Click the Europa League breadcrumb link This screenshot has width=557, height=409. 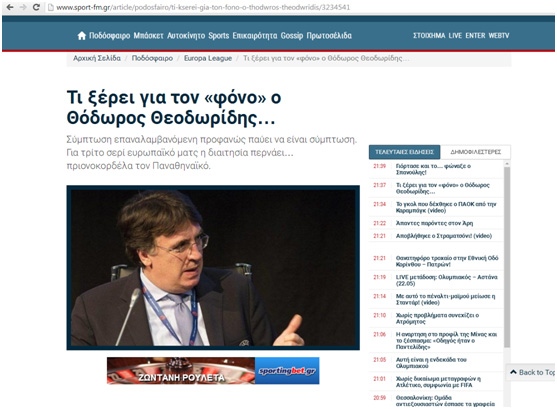(208, 58)
